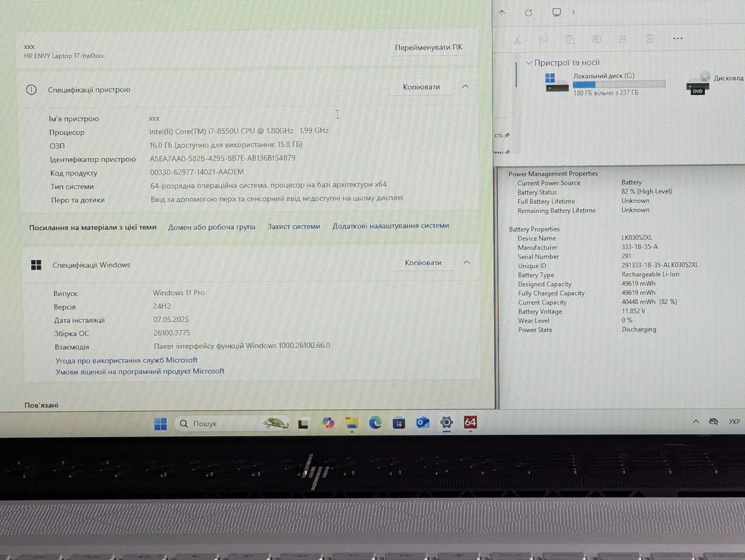Select the Designed Capacity row

pyautogui.click(x=587, y=284)
